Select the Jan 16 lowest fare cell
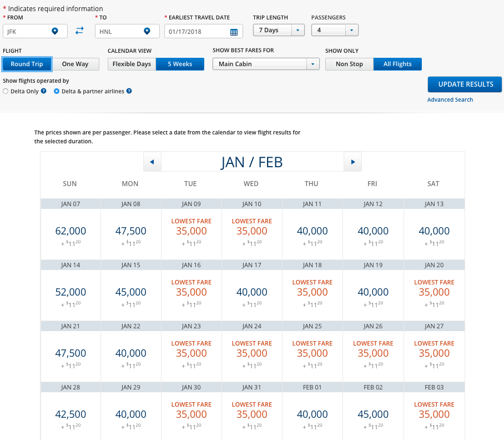This screenshot has height=440, width=504. [x=191, y=292]
